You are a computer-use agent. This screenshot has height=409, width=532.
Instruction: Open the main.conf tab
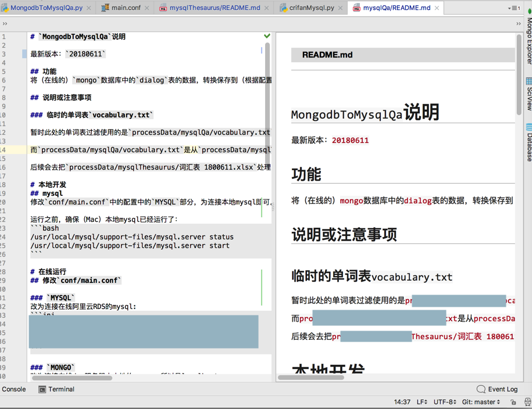[x=126, y=8]
